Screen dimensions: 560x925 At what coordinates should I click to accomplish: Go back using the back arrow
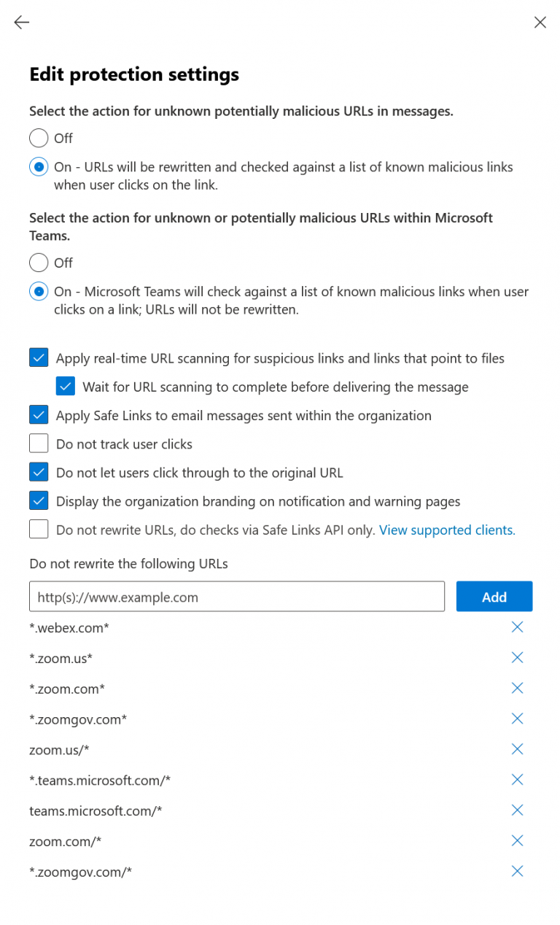pyautogui.click(x=21, y=23)
